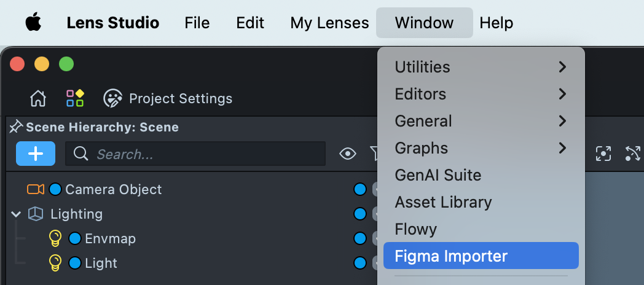Collapse the Lighting tree item
Screen dimensions: 644x285
[16, 214]
